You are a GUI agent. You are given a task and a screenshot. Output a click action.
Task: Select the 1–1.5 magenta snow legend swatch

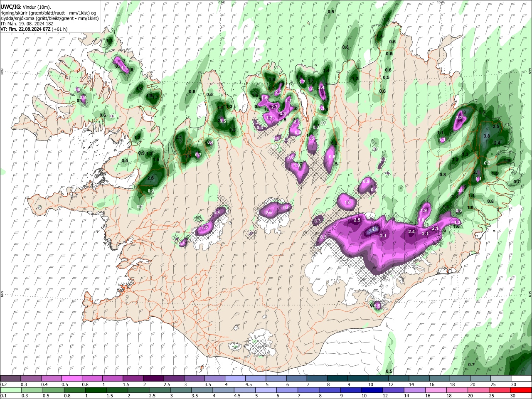[x=112, y=379]
